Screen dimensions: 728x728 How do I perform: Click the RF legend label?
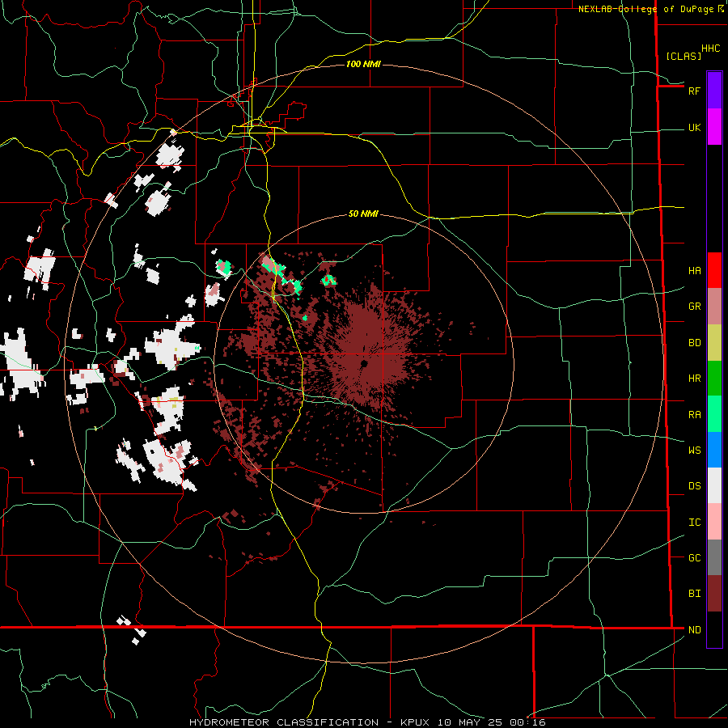pyautogui.click(x=694, y=91)
